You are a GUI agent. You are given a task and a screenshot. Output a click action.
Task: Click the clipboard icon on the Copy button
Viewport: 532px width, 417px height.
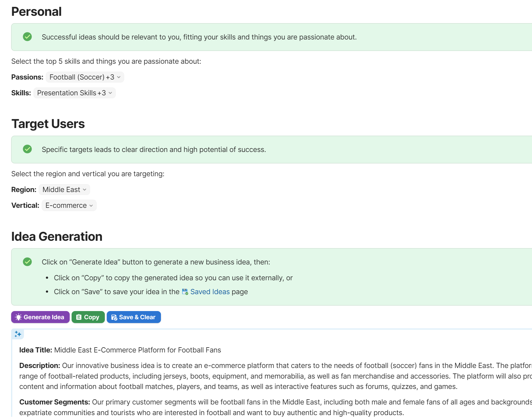click(79, 317)
